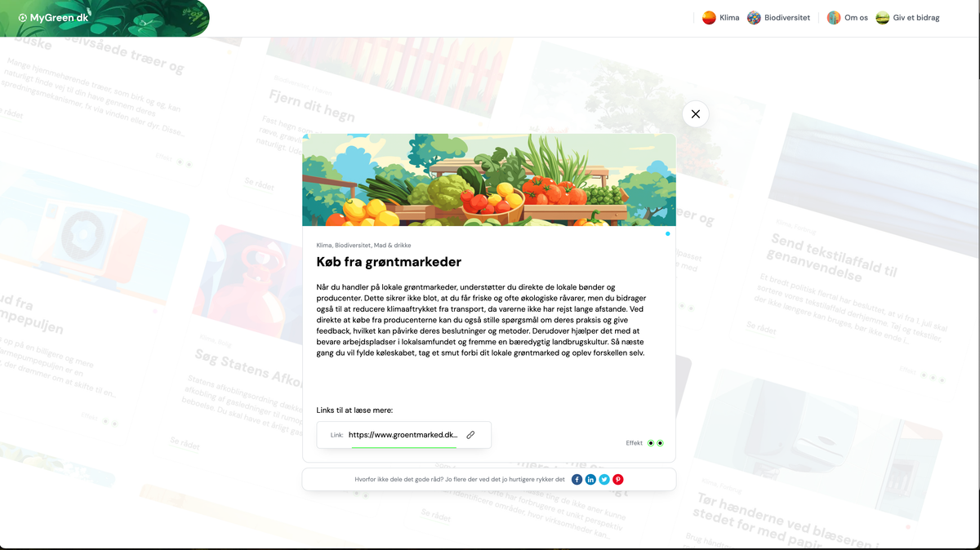Click the Giv et bidrag landscape icon

882,17
